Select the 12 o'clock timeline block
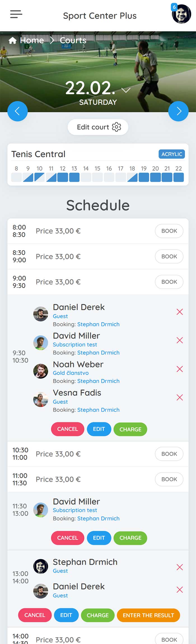 [x=63, y=177]
